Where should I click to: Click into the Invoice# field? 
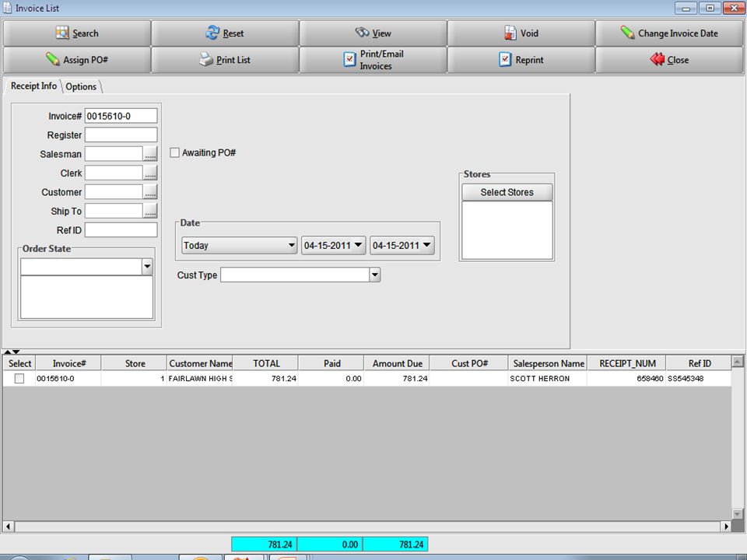point(121,116)
